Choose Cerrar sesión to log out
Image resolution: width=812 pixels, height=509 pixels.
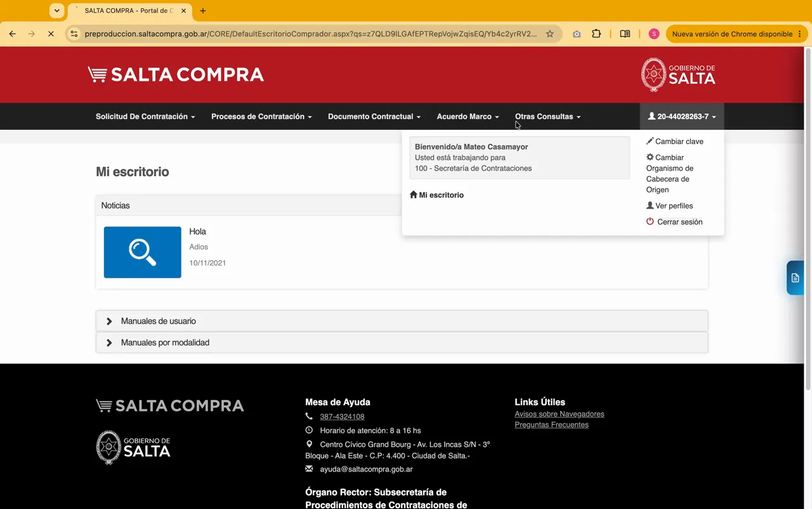click(x=674, y=222)
